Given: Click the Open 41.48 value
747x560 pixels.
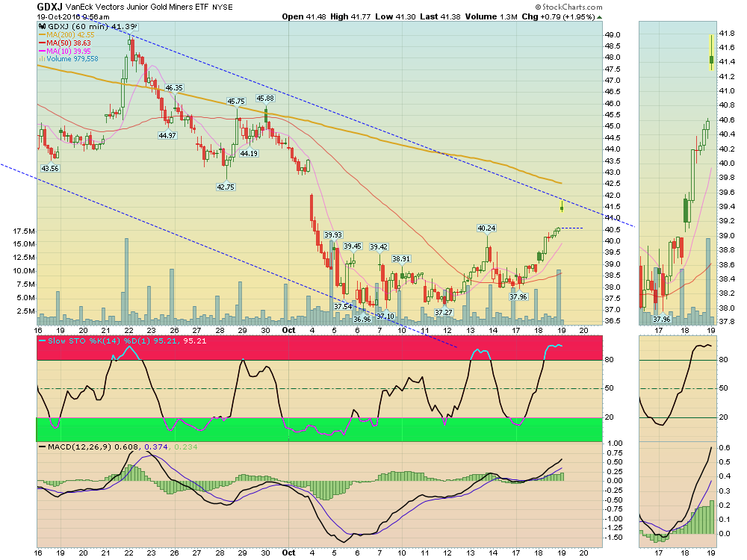Looking at the screenshot, I should 304,16.
